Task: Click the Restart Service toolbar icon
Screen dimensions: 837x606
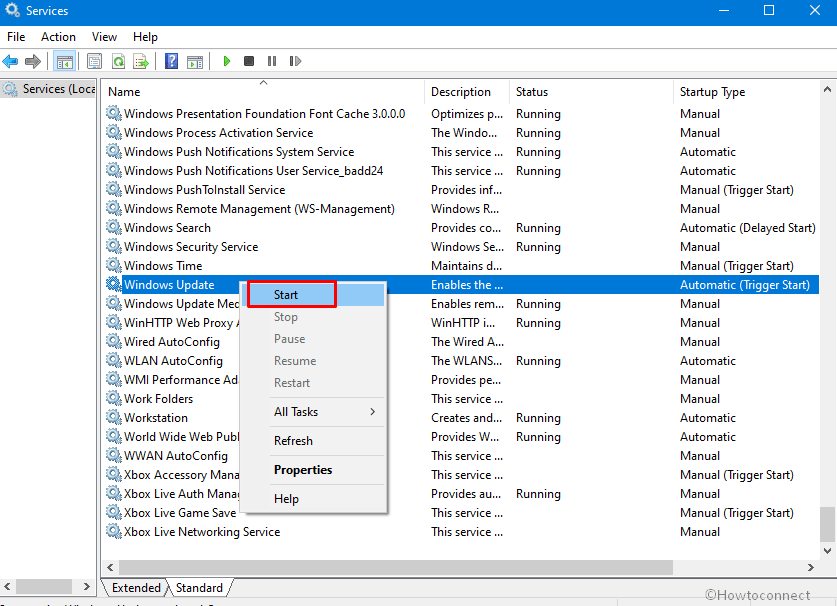Action: (x=295, y=61)
